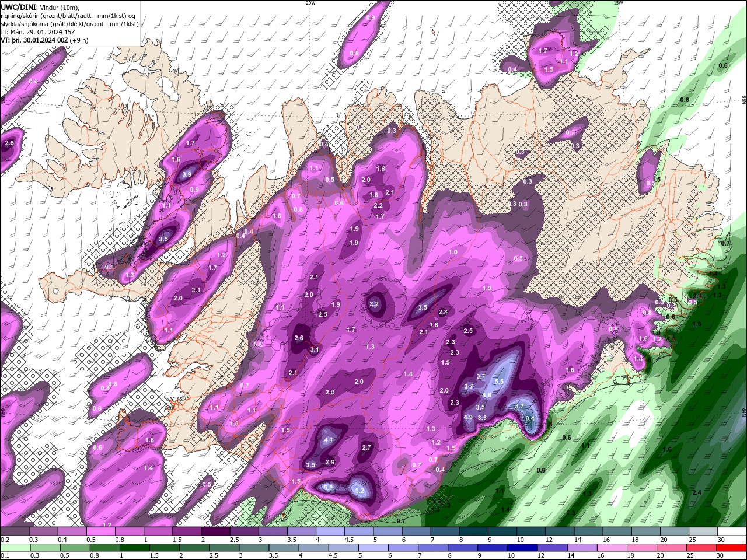Click the 5.2 precipitation value on the map
This screenshot has height=560, width=747.
359,491
